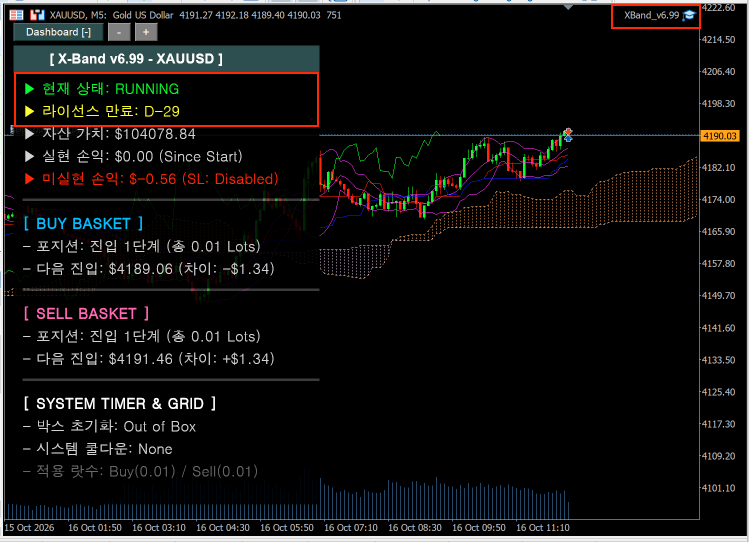Click the red arrow beside unrealized loss line
The width and height of the screenshot is (749, 542).
coord(30,179)
